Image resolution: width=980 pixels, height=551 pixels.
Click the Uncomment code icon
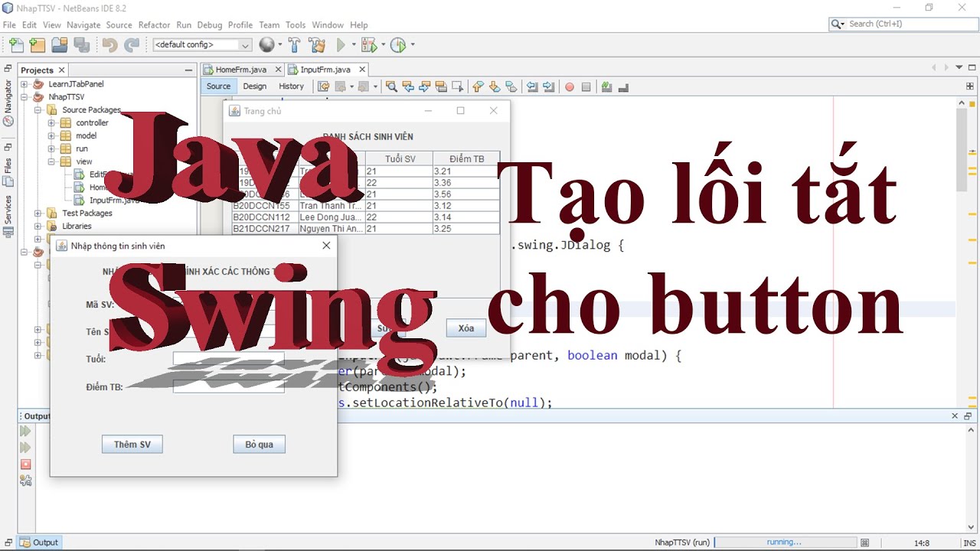click(x=622, y=86)
